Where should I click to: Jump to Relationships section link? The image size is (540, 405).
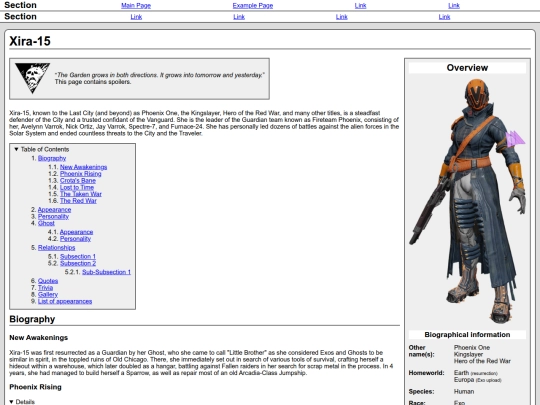pyautogui.click(x=56, y=248)
